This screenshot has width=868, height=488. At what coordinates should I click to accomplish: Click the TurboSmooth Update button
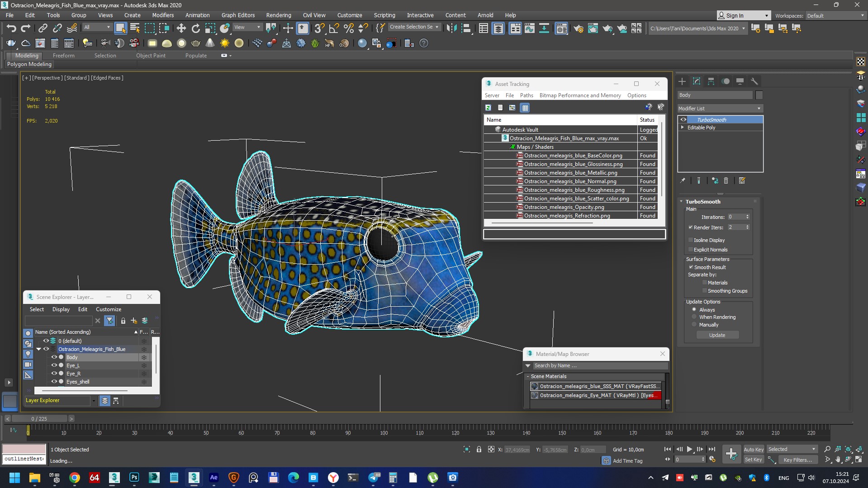pyautogui.click(x=717, y=335)
